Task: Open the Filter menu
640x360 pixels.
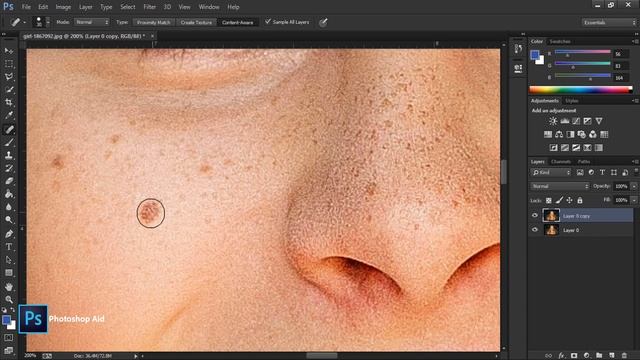Action: tap(149, 7)
